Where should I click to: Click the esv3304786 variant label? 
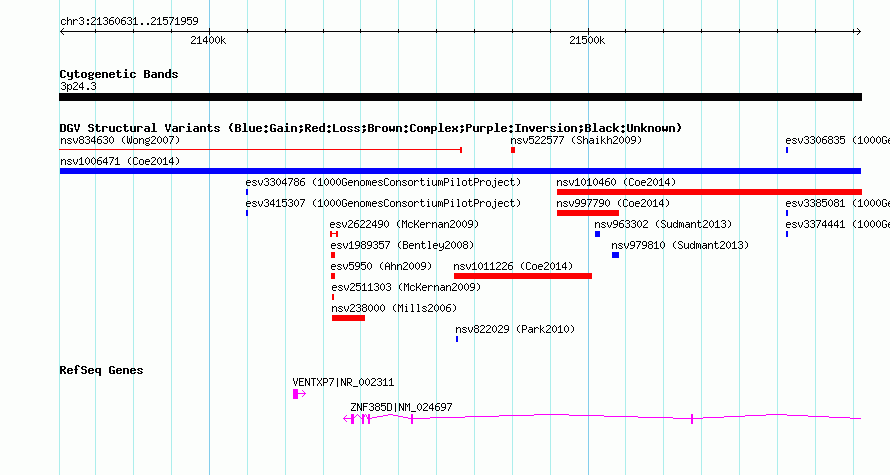[383, 182]
